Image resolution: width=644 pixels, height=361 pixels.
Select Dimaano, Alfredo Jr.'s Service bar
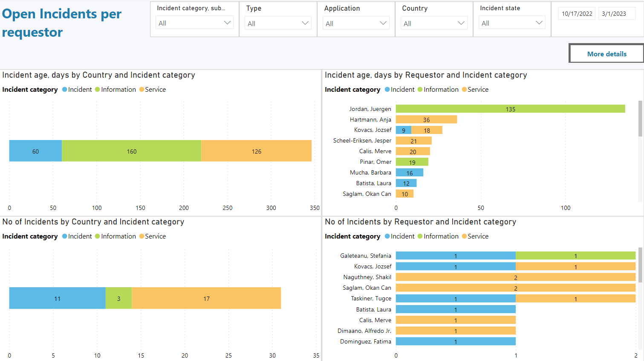[x=456, y=331]
